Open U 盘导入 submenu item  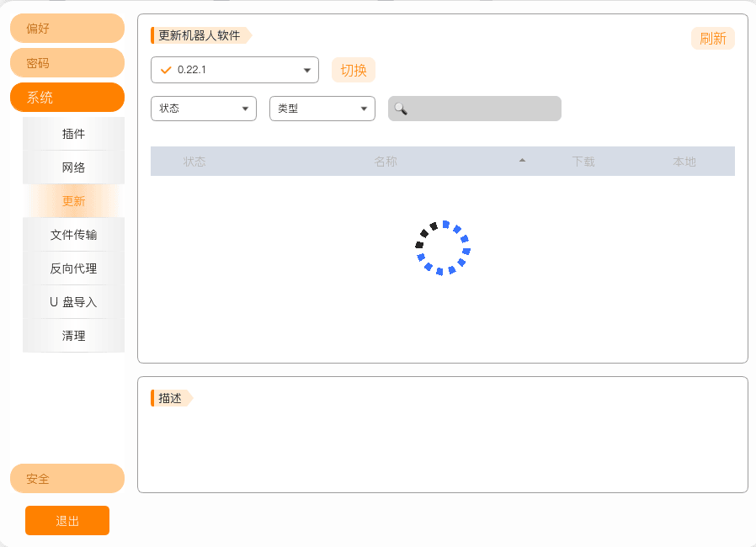click(73, 302)
